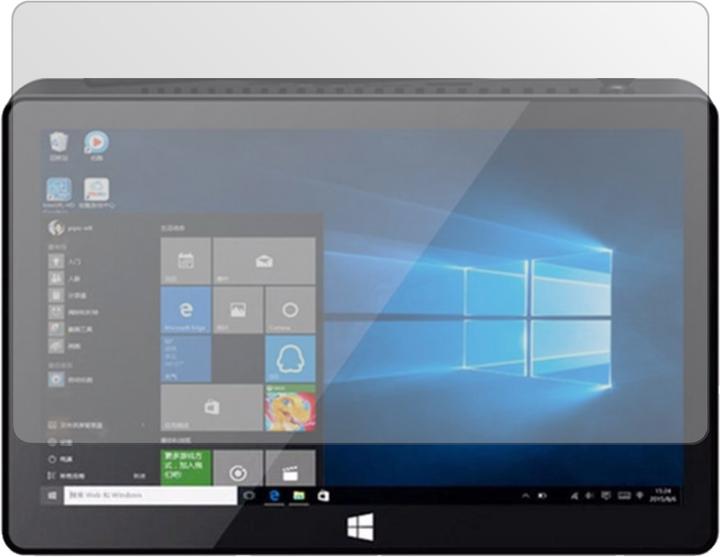Launch Edge from the taskbar
The width and height of the screenshot is (720, 557).
pos(275,495)
